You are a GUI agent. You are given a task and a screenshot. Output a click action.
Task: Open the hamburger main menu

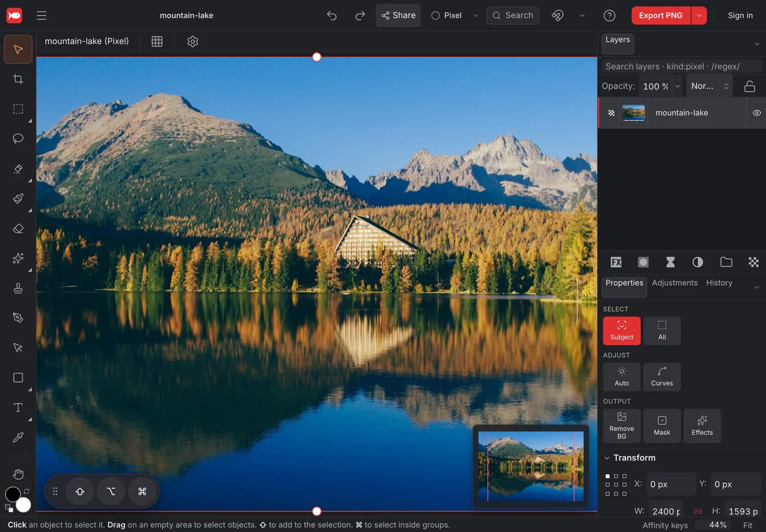[41, 16]
